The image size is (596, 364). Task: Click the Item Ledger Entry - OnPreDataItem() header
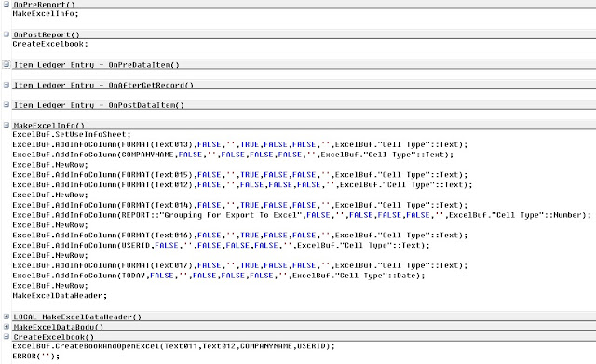point(97,65)
